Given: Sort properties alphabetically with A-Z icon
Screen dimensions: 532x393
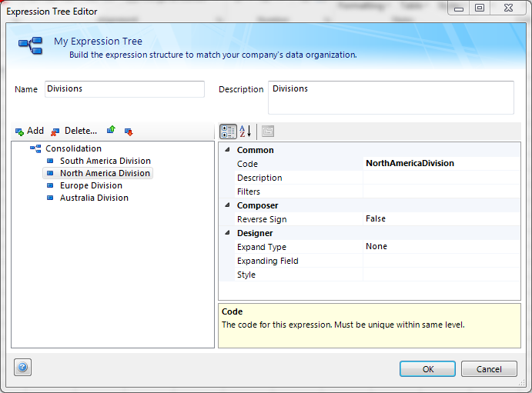Looking at the screenshot, I should point(246,131).
